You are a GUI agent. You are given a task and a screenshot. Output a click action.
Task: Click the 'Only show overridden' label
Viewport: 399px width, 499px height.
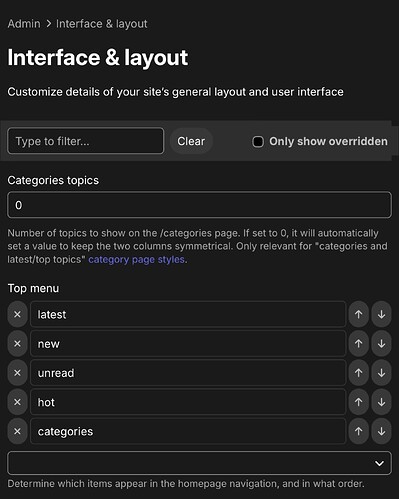(x=328, y=141)
